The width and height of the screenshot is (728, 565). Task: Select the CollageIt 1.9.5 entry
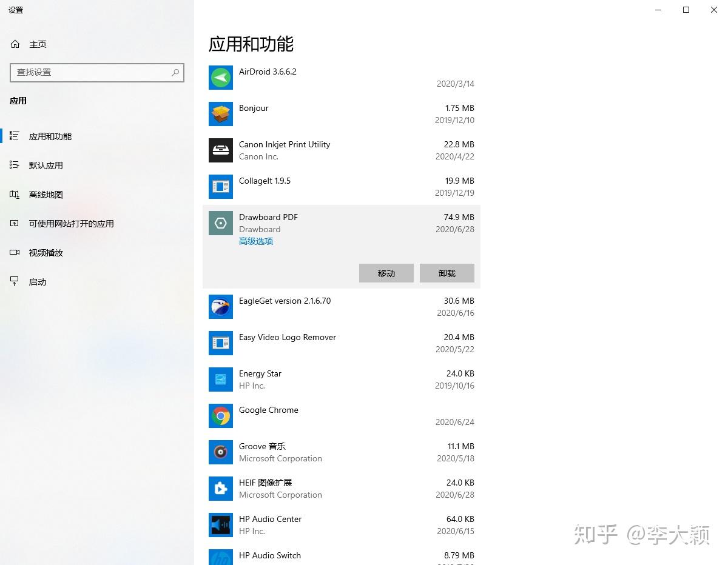342,187
